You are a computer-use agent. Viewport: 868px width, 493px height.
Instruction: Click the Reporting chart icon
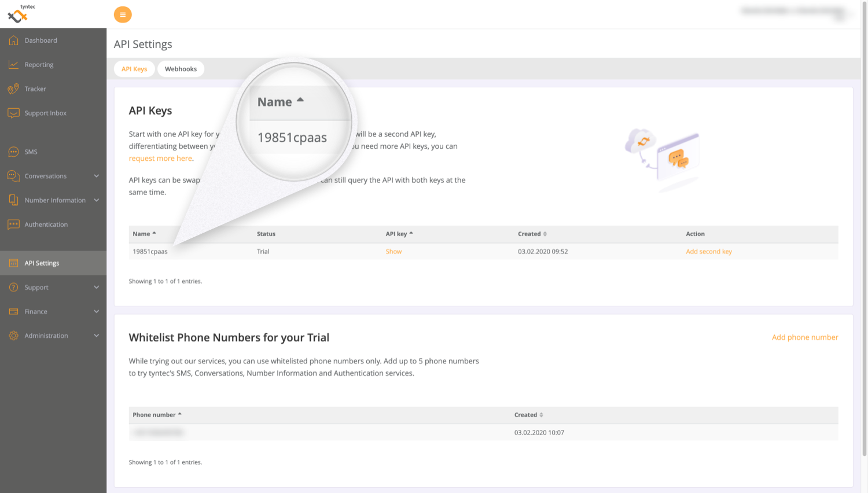tap(13, 65)
